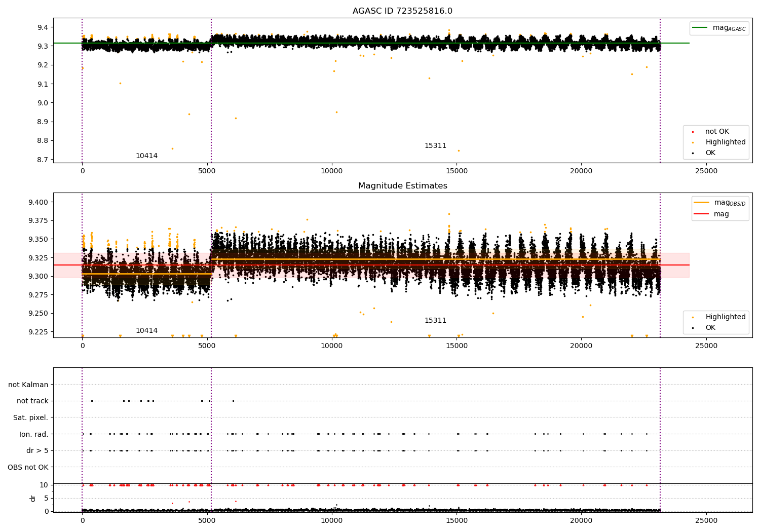Click 'Highlighted' in the Magnitude Estimates legend

point(718,317)
